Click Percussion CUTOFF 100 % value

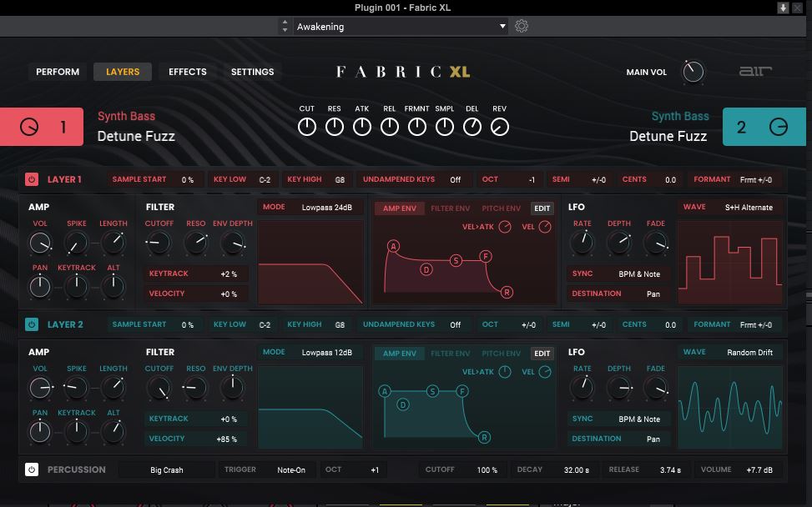point(487,469)
